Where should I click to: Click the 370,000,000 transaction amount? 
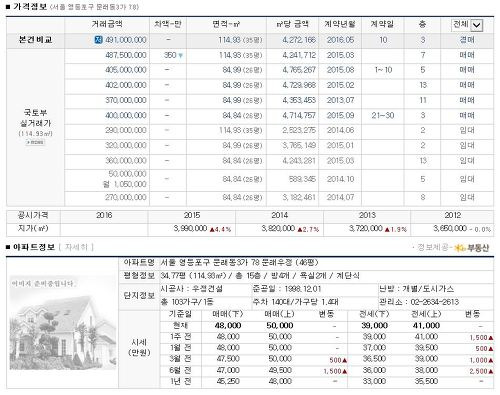coord(126,100)
